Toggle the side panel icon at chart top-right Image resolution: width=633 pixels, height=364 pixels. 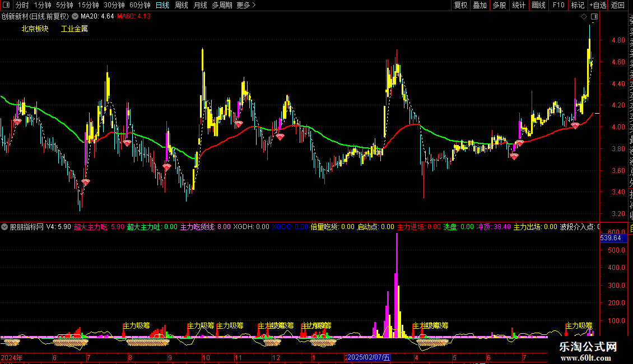click(x=594, y=17)
